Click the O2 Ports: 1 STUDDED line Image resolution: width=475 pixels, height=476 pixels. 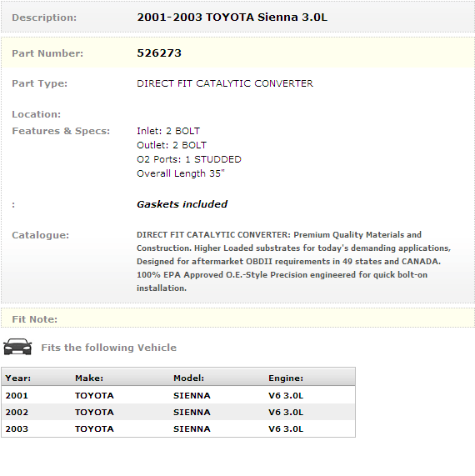(189, 159)
